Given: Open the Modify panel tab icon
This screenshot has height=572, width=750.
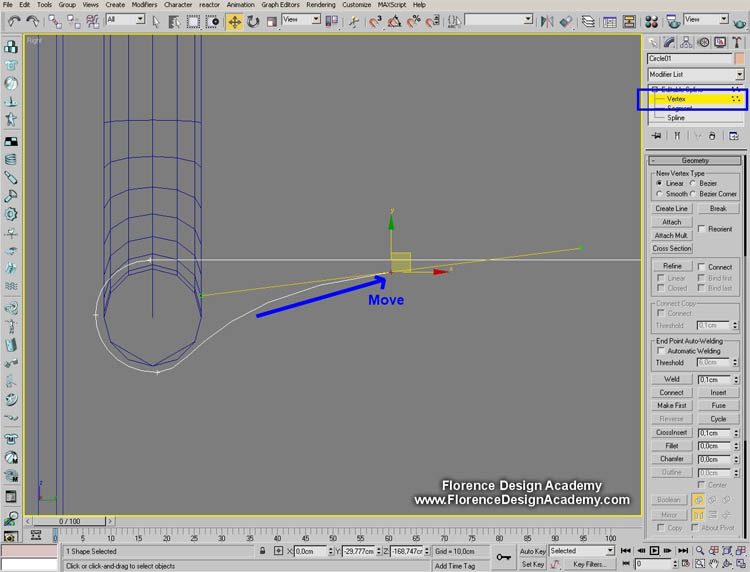Looking at the screenshot, I should (x=670, y=42).
